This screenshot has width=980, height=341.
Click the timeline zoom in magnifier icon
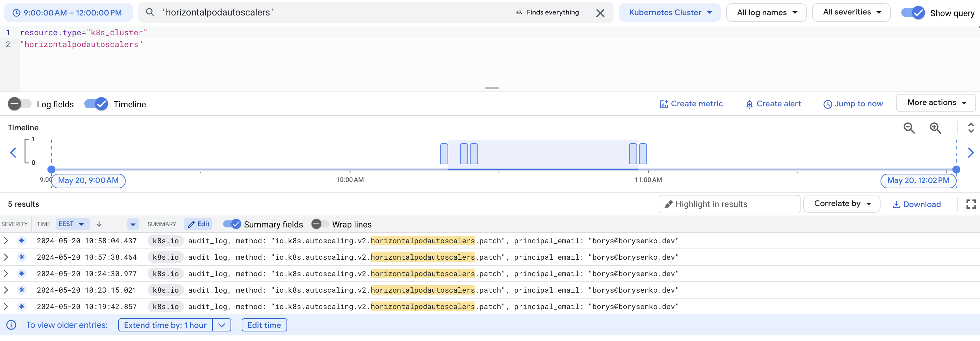tap(935, 128)
